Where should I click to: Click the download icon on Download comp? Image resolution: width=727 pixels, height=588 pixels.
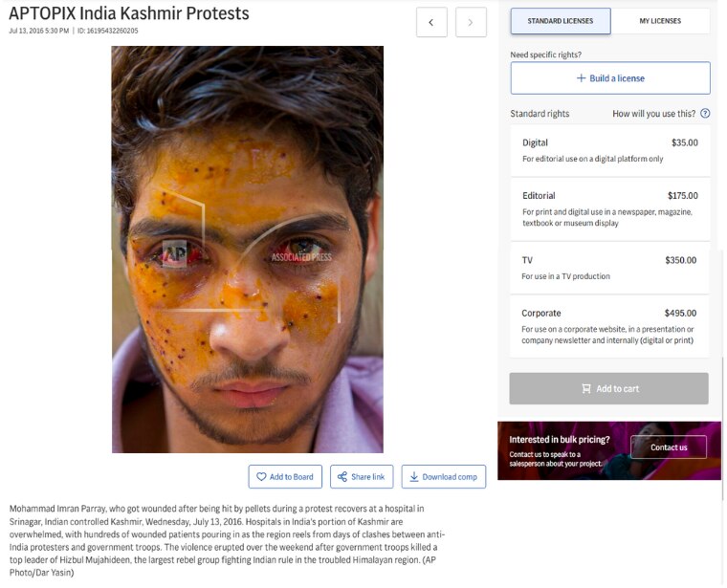pyautogui.click(x=413, y=477)
